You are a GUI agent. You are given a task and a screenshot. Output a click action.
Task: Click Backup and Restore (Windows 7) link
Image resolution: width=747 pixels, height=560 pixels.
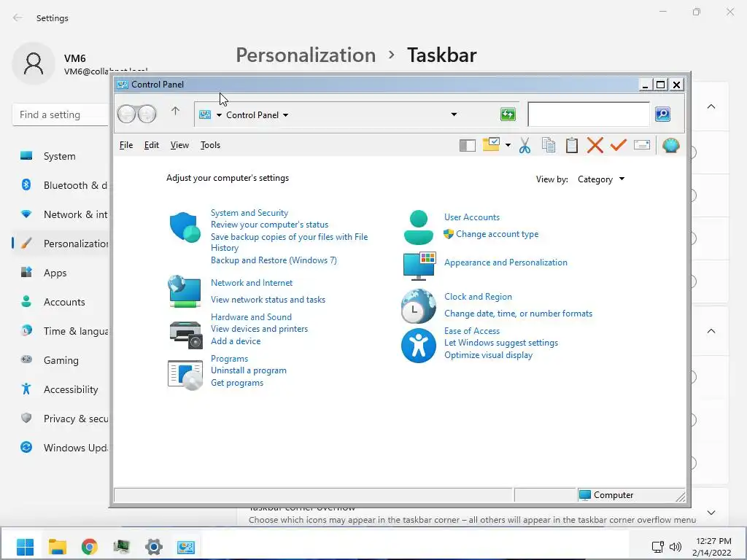274,260
